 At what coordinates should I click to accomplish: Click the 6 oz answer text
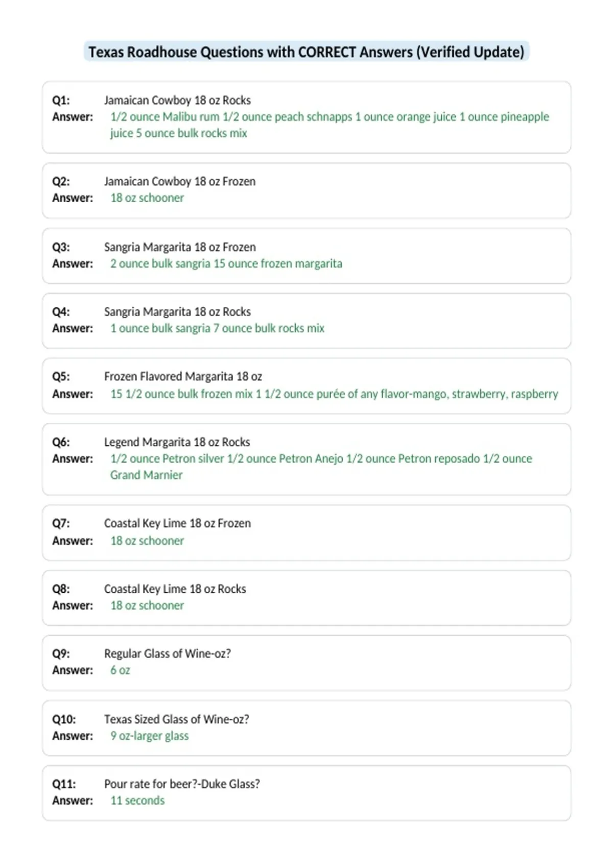(120, 670)
